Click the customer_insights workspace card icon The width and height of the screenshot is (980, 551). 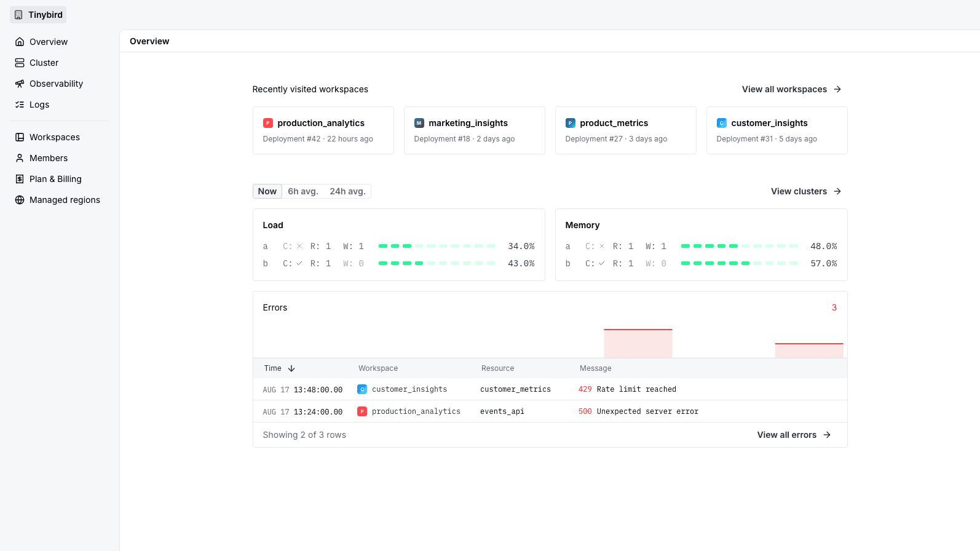(x=722, y=123)
